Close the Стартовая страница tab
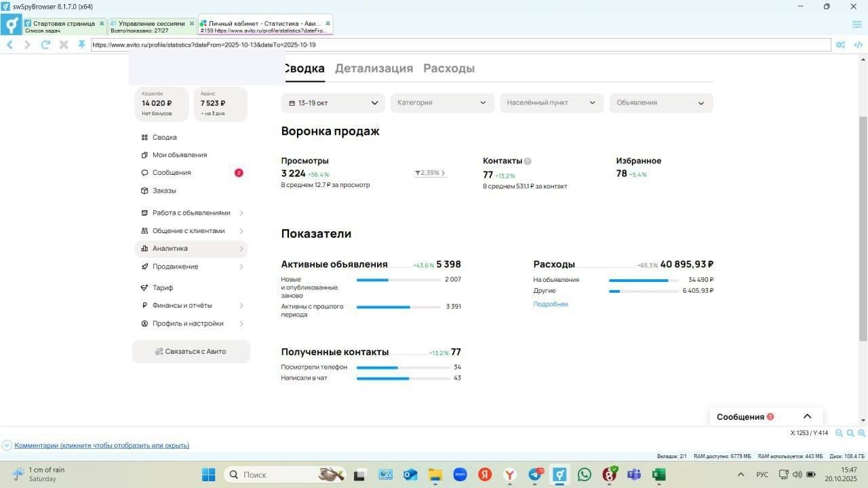Viewport: 868px width, 488px height. click(x=102, y=23)
